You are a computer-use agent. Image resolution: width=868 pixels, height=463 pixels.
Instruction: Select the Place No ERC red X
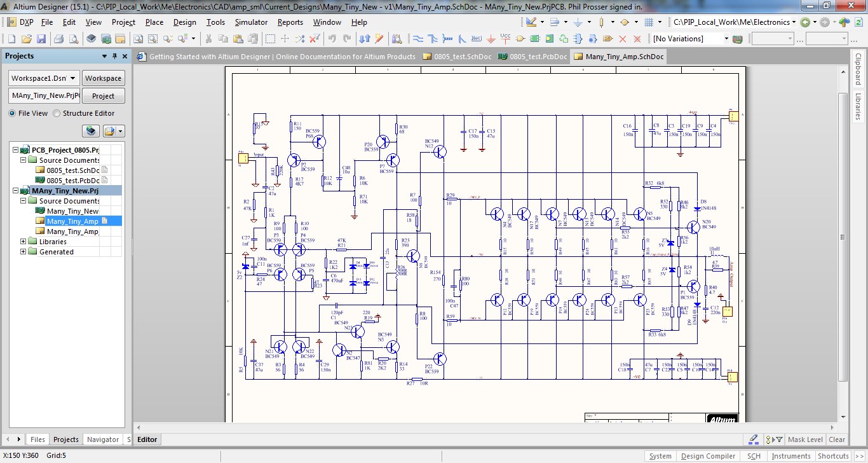tap(623, 39)
